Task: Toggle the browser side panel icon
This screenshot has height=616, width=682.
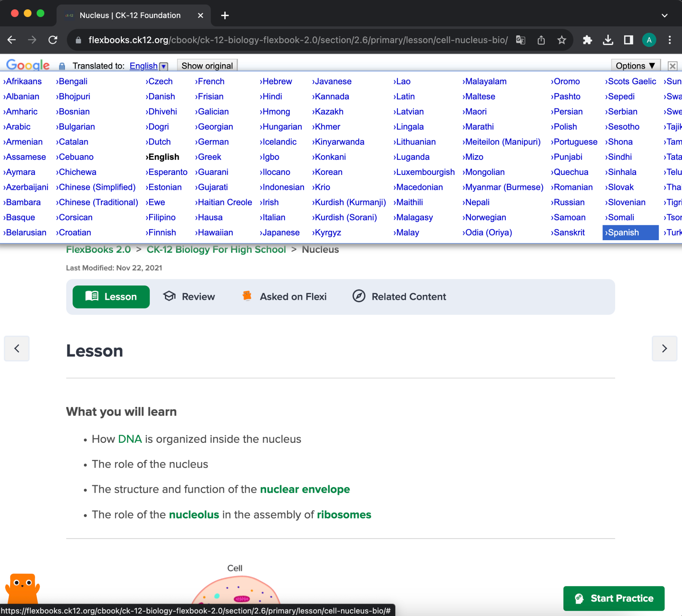Action: (628, 40)
